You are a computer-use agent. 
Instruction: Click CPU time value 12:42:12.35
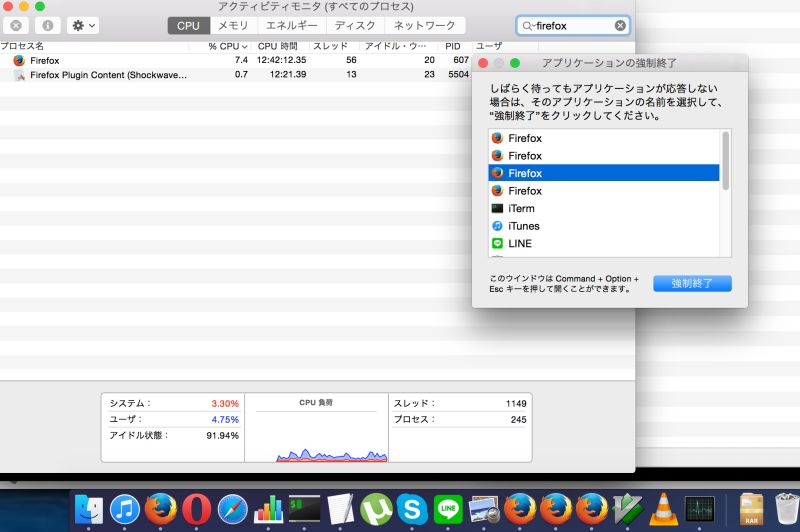(x=282, y=60)
